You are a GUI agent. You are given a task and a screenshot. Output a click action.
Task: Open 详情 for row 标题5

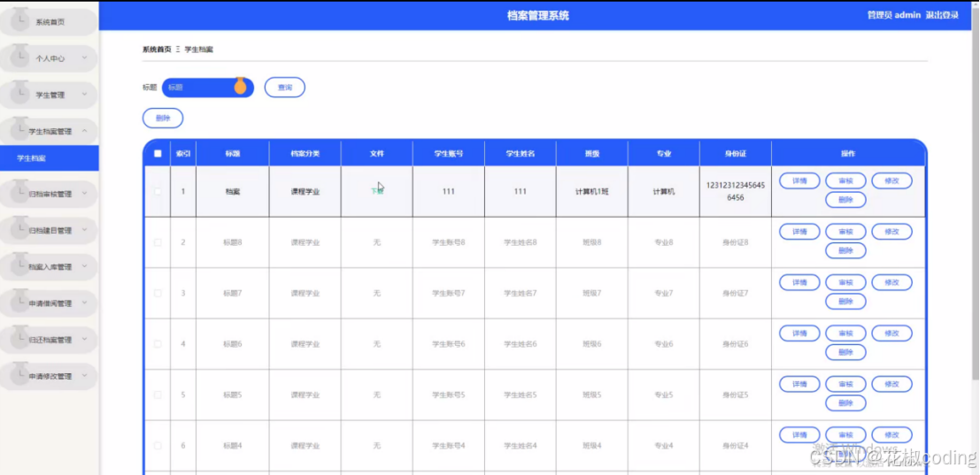799,384
